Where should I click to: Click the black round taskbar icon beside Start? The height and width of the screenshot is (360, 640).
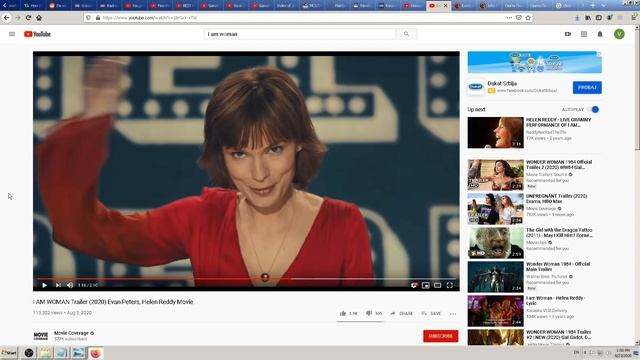[29, 353]
